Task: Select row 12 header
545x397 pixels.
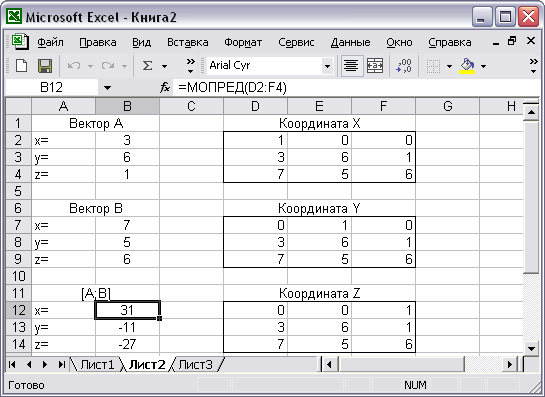Action: click(19, 310)
